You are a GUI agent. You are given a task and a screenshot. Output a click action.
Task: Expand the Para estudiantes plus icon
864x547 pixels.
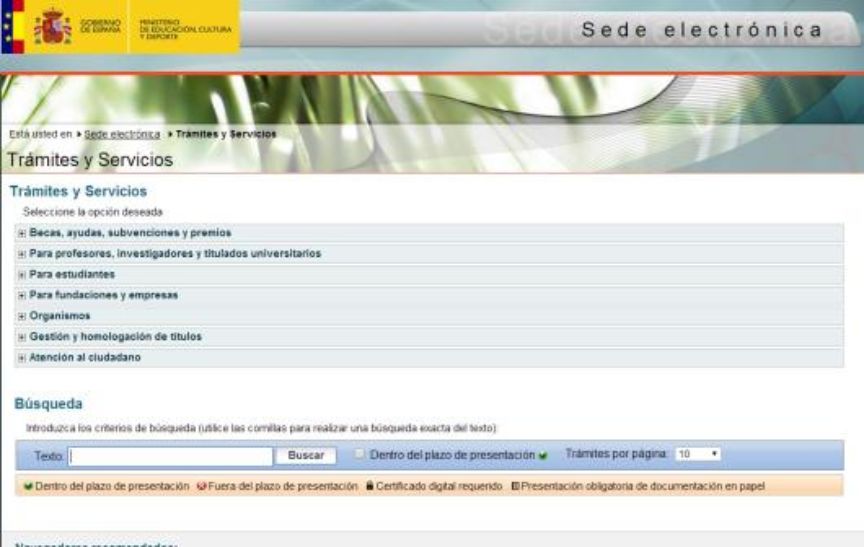pos(22,275)
